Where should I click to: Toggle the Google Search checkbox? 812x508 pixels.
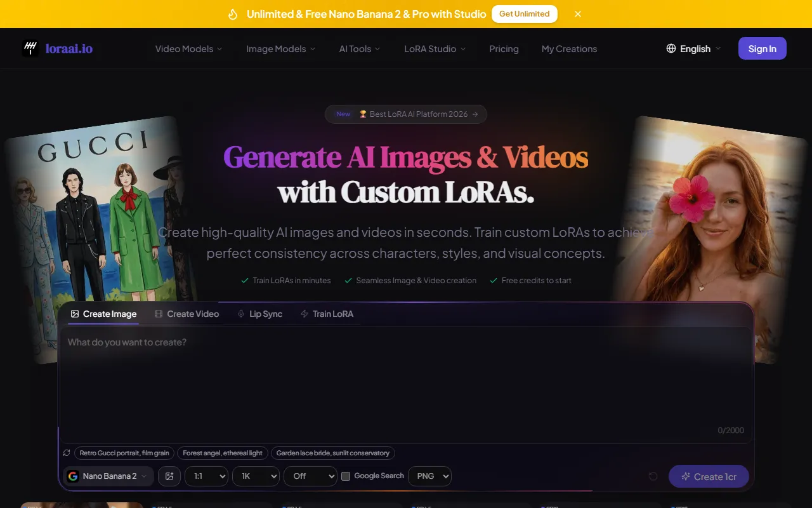coord(346,476)
